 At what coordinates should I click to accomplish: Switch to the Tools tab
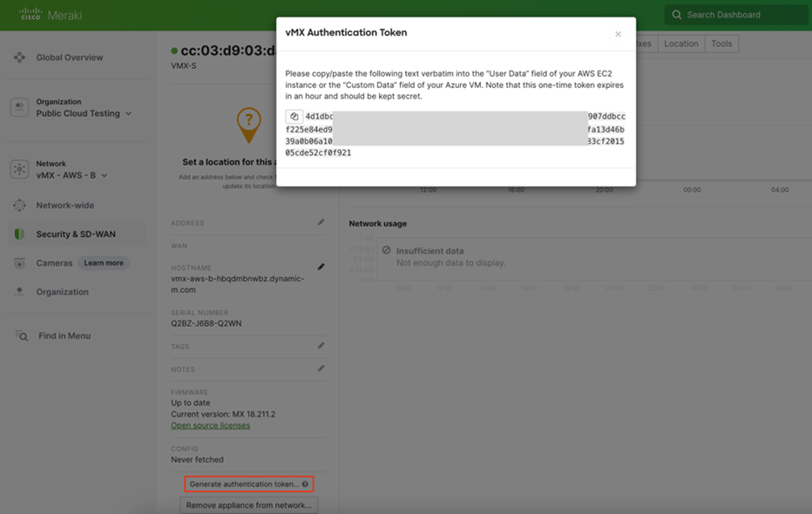[x=721, y=44]
